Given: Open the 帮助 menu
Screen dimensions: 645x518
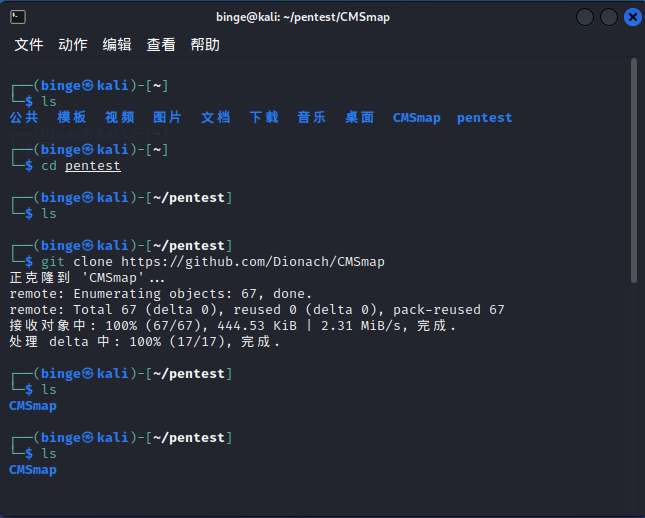Looking at the screenshot, I should [x=205, y=44].
